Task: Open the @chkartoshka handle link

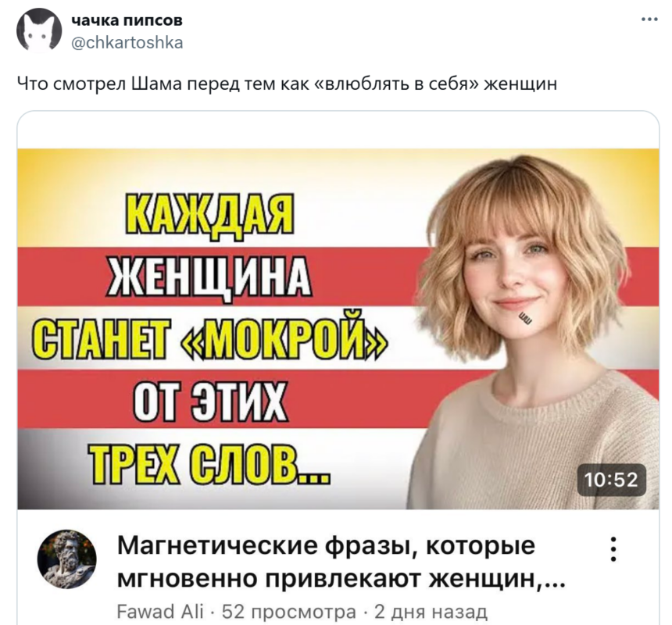Action: [x=127, y=43]
